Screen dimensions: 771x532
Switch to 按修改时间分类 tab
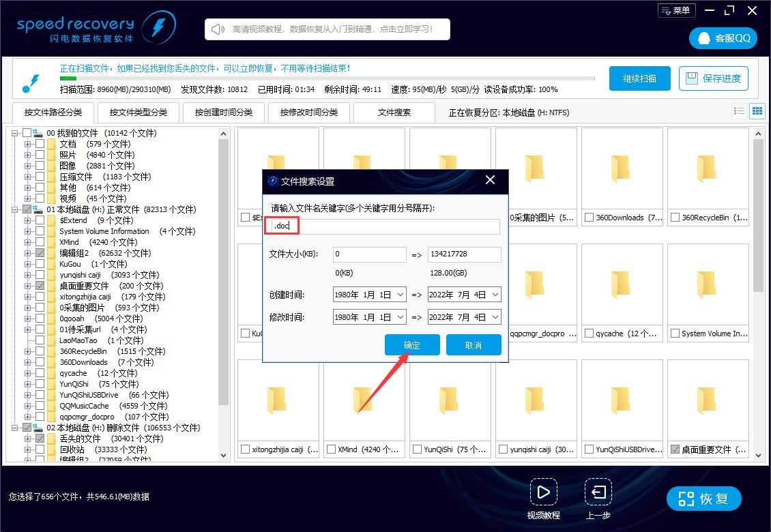coord(309,113)
